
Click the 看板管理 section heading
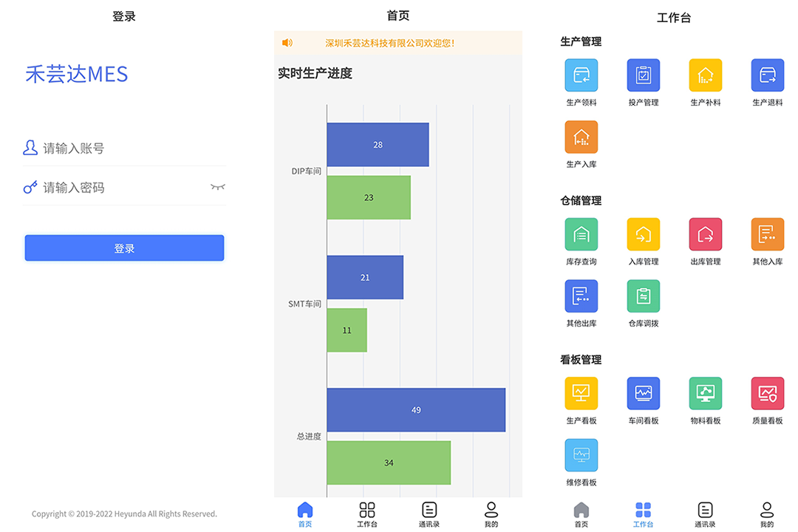click(x=581, y=360)
